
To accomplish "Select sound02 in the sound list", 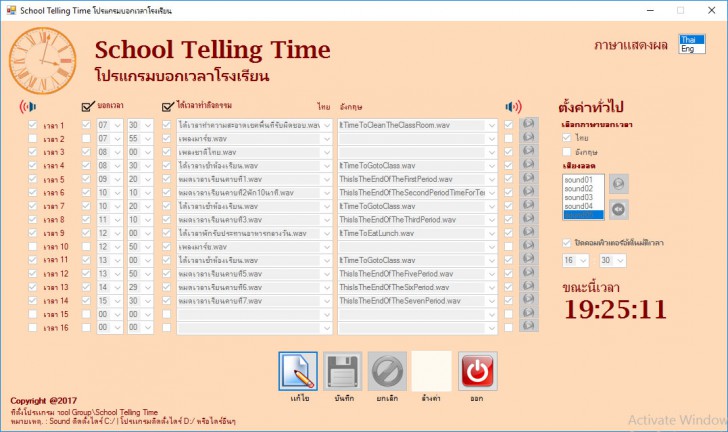I will (583, 189).
